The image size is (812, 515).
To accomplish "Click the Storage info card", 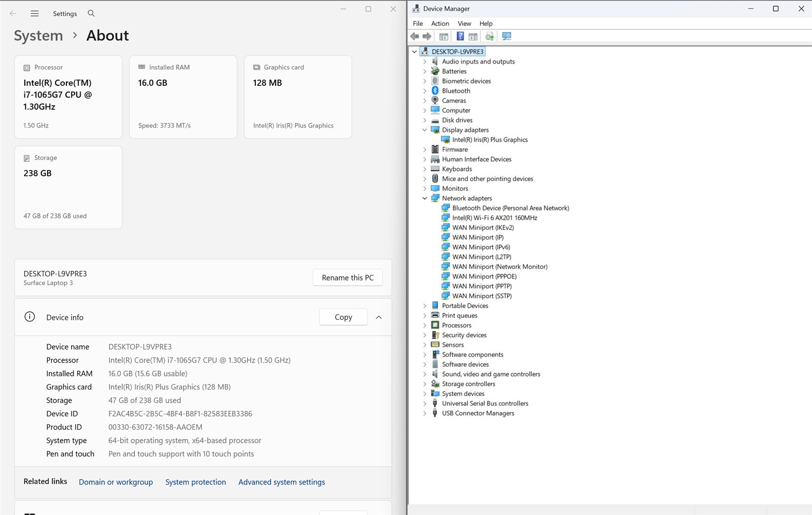I will (69, 187).
